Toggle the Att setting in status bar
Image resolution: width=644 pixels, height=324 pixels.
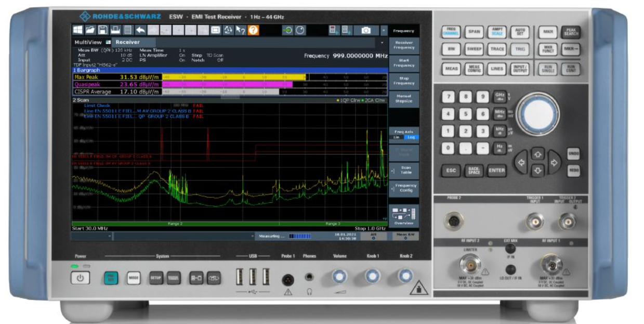(373, 236)
